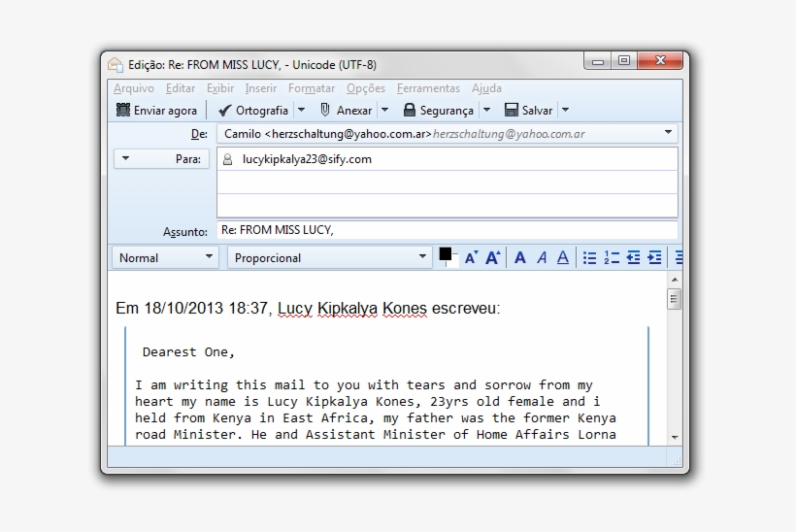Click the indent increase icon

[x=655, y=258]
